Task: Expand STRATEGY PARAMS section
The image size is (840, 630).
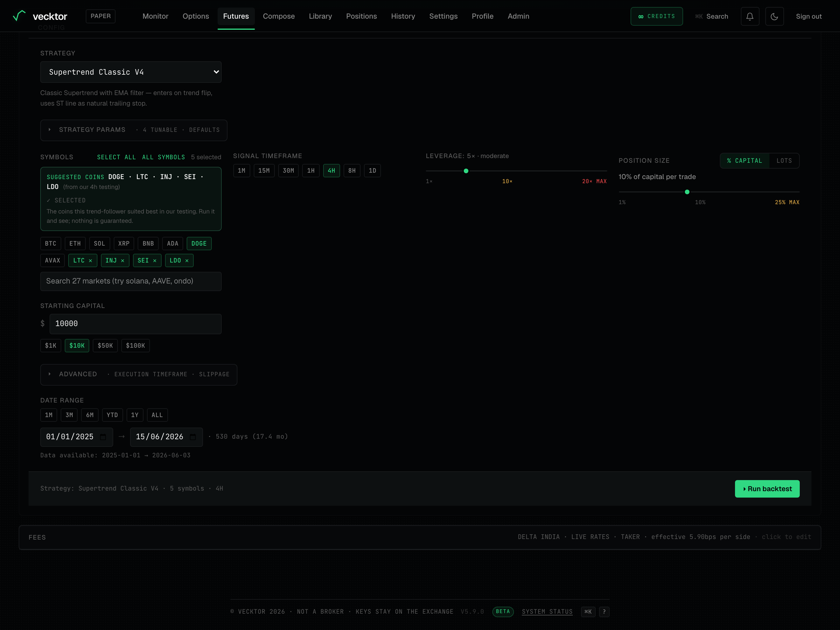Action: (134, 130)
